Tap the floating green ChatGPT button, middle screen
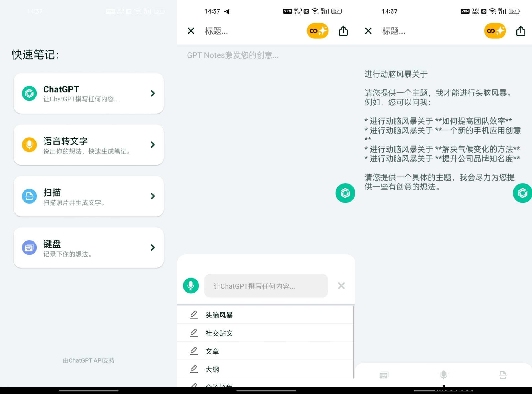The height and width of the screenshot is (394, 532). click(345, 193)
